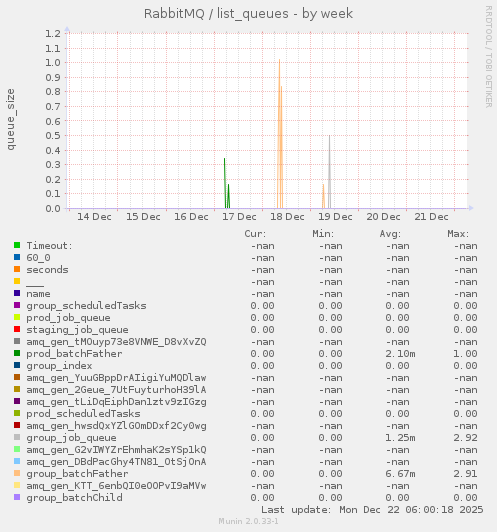Select the group_job_queue legend label
Image resolution: width=497 pixels, height=532 pixels.
pos(72,438)
